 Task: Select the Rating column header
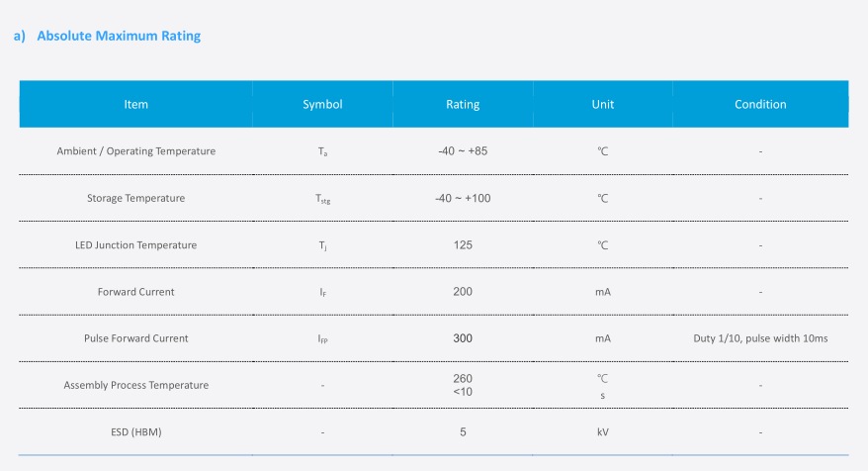pyautogui.click(x=463, y=104)
